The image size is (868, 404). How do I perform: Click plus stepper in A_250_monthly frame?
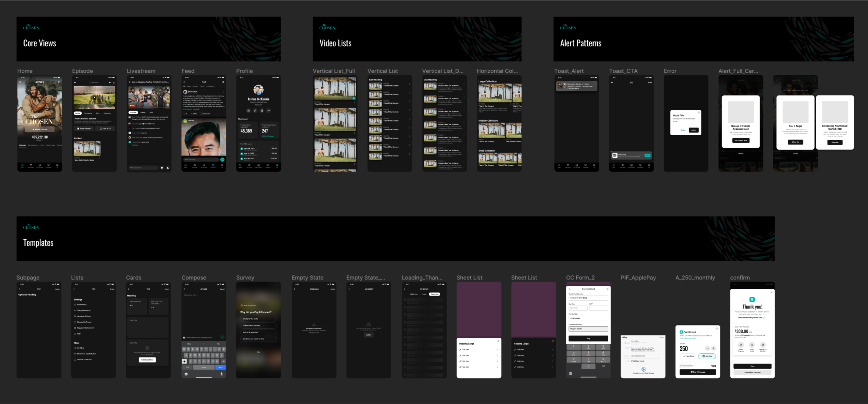[x=713, y=348]
